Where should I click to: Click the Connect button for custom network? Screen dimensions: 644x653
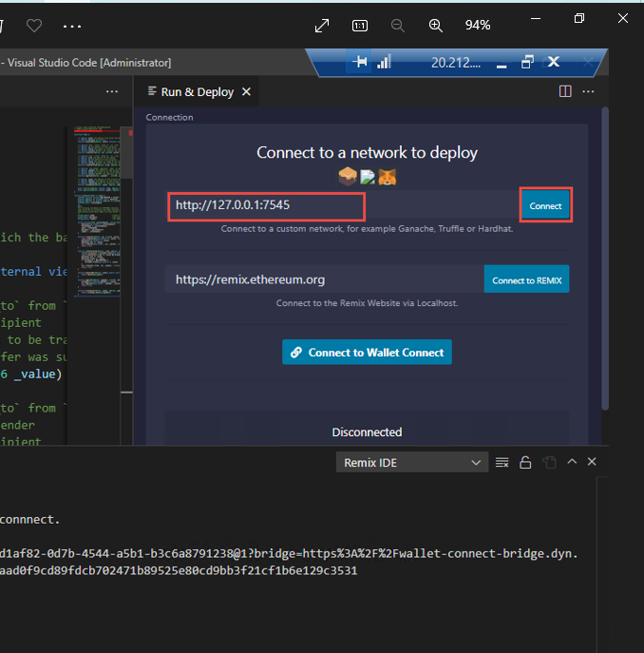pos(545,205)
